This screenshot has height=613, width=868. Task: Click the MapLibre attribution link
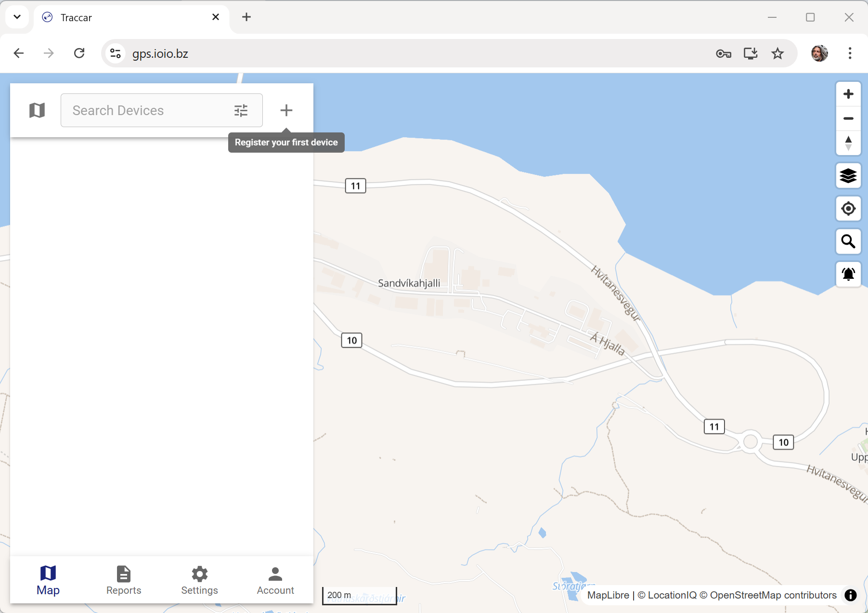[x=608, y=595]
